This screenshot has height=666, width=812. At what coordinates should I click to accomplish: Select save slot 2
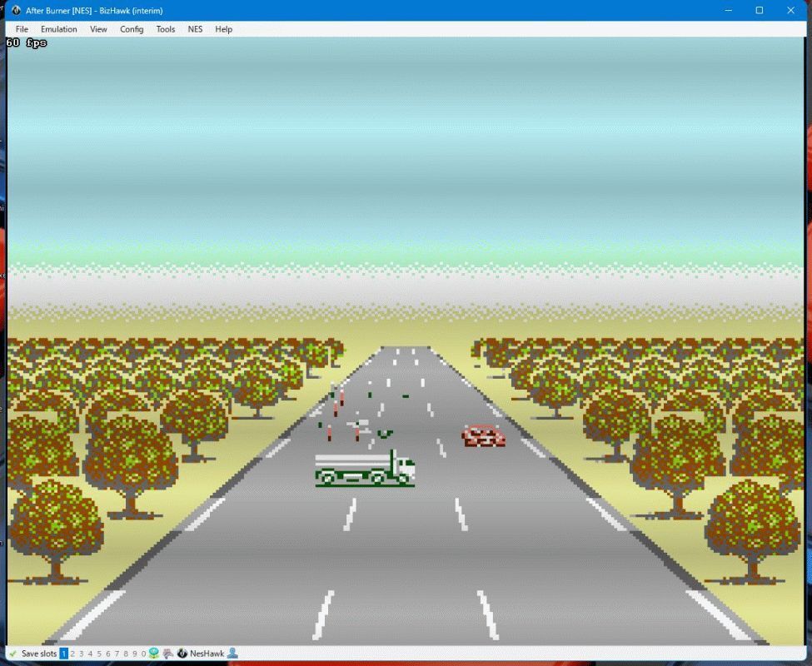[x=72, y=654]
